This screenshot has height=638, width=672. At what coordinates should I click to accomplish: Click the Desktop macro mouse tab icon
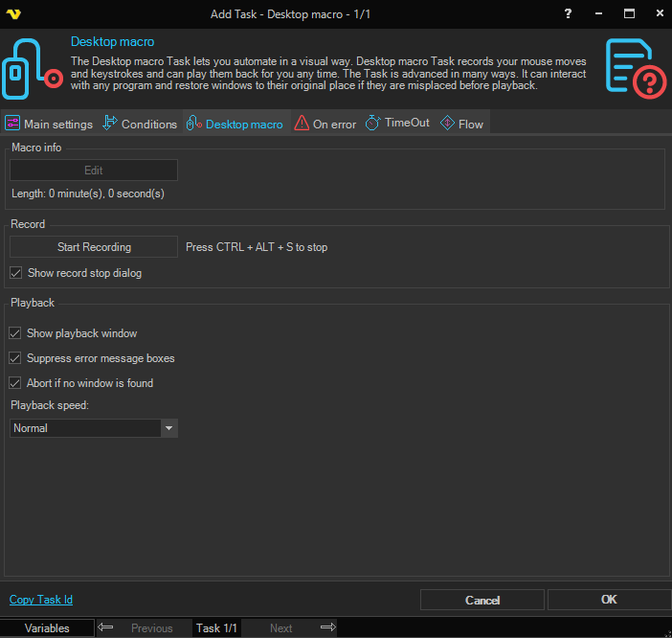click(x=193, y=124)
